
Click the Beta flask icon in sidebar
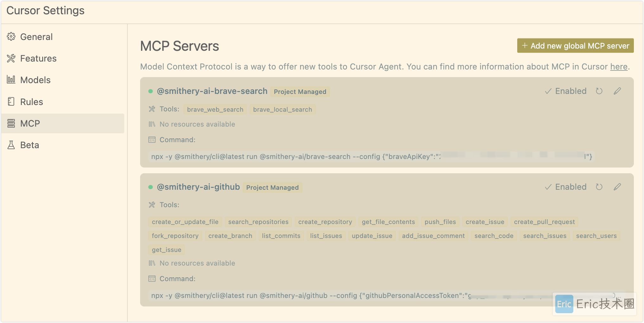coord(11,145)
